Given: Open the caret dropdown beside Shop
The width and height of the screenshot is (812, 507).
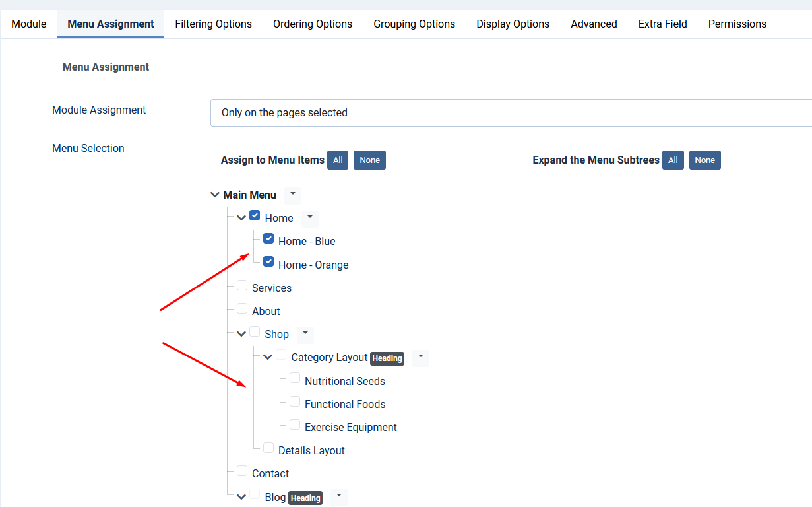Looking at the screenshot, I should coord(305,334).
